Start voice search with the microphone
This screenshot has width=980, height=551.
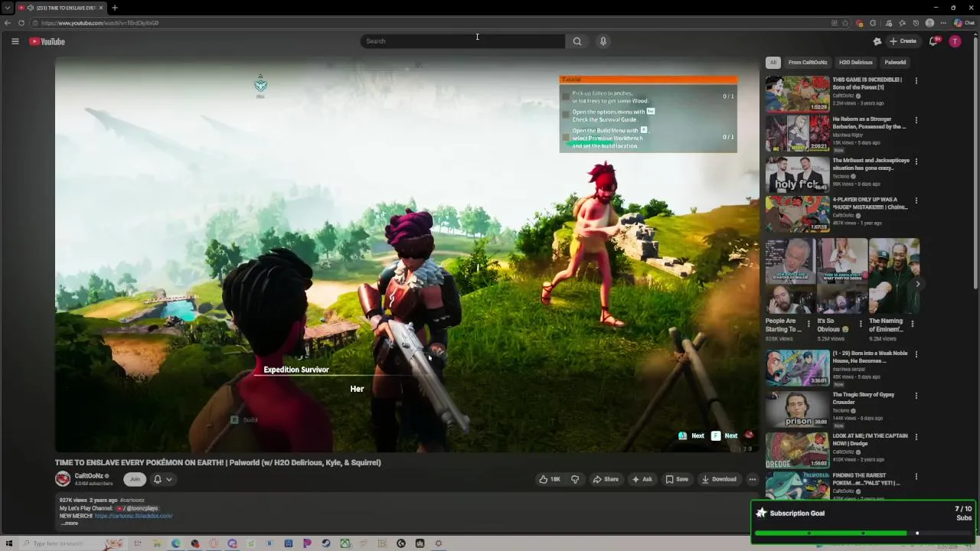(x=603, y=41)
